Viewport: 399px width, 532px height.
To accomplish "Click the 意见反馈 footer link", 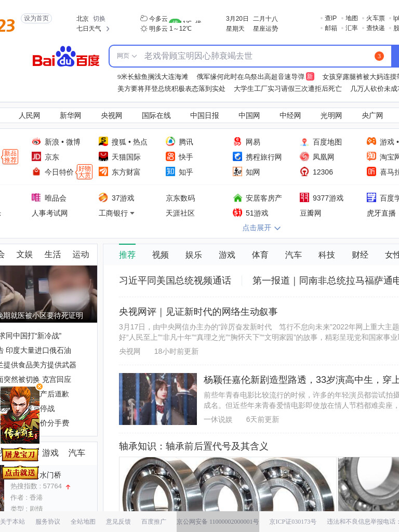I will click(118, 522).
